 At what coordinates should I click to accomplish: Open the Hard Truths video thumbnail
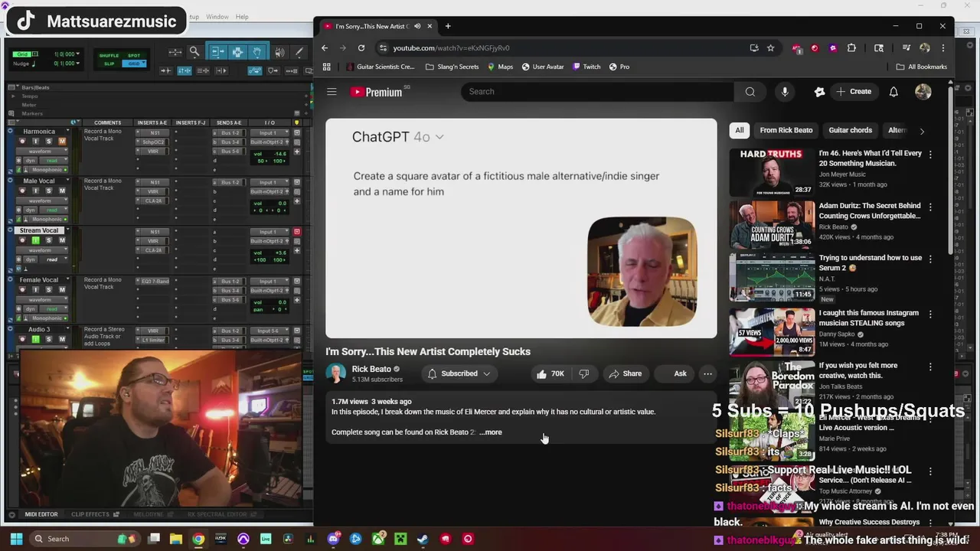772,171
